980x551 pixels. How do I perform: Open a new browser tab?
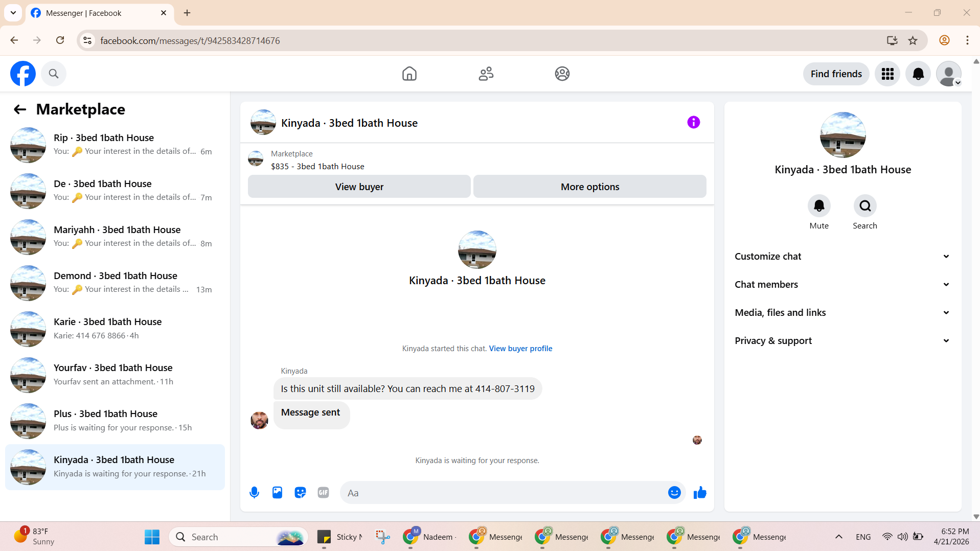click(187, 13)
